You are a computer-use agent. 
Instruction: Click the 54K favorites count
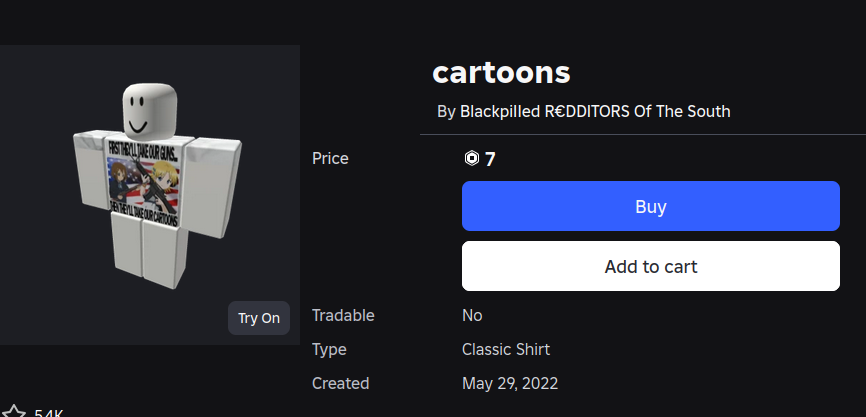(49, 413)
